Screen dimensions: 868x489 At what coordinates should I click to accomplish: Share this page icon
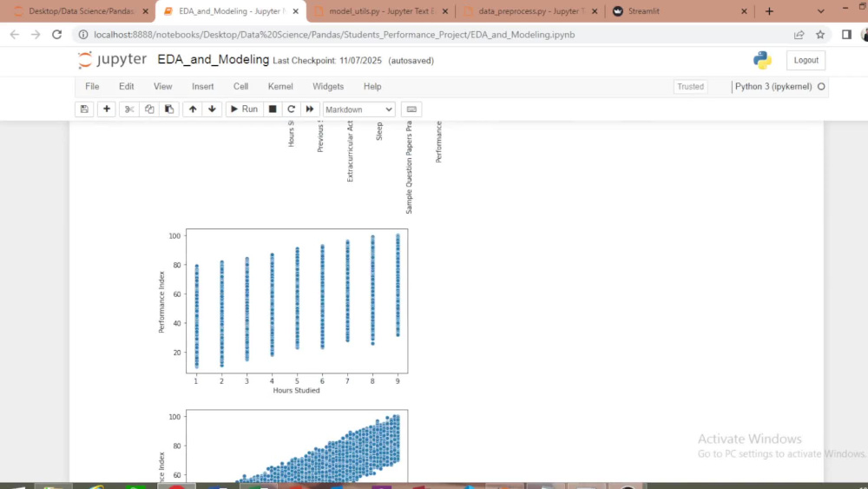799,35
